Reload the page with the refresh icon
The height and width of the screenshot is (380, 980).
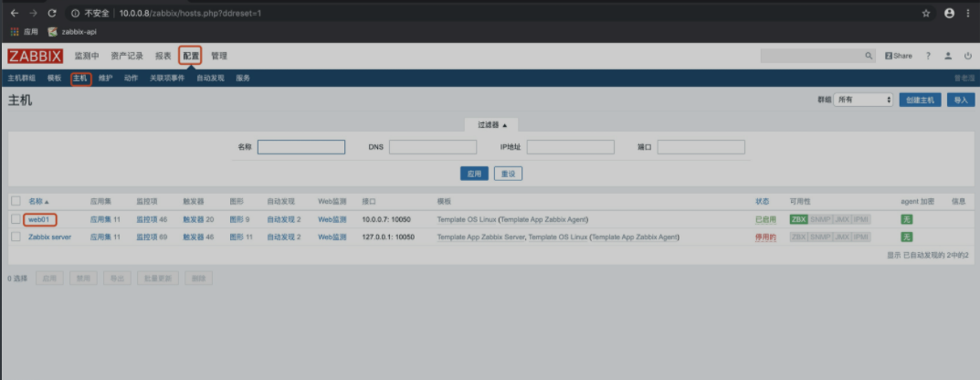pos(52,13)
